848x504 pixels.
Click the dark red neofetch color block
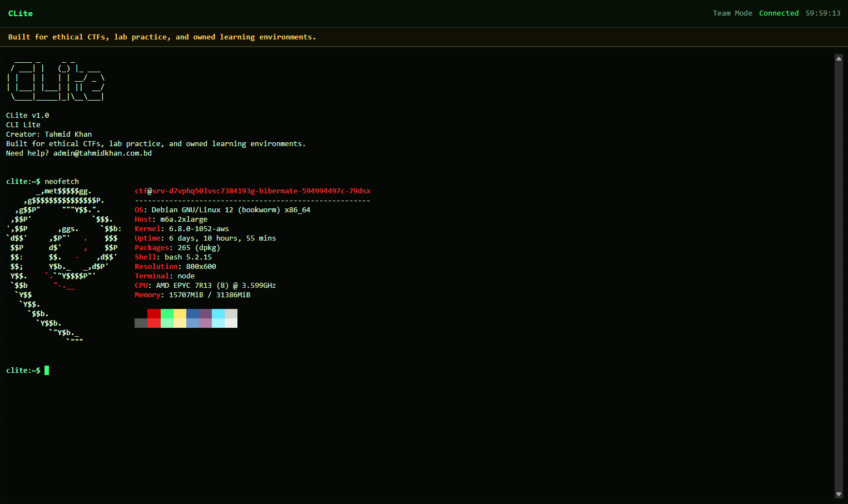[x=154, y=313]
